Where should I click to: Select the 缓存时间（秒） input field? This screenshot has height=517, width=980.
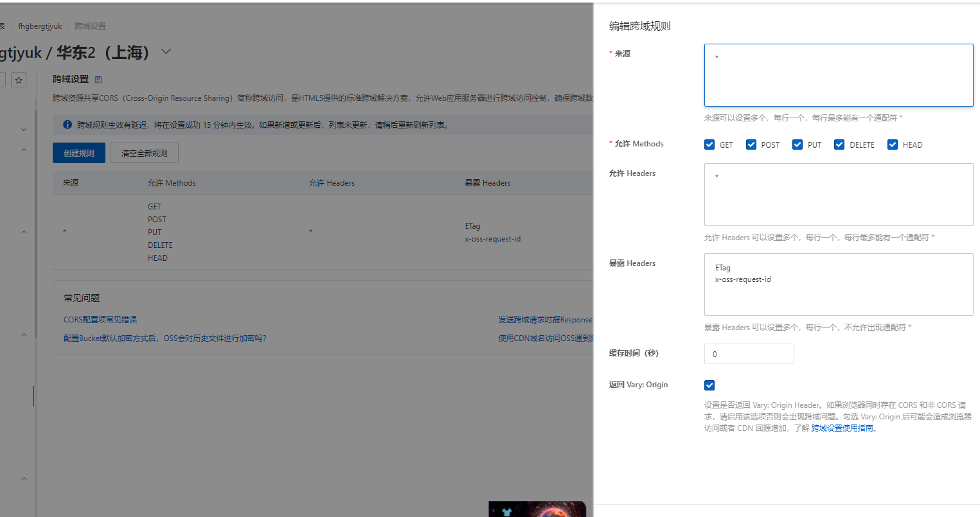(x=749, y=354)
